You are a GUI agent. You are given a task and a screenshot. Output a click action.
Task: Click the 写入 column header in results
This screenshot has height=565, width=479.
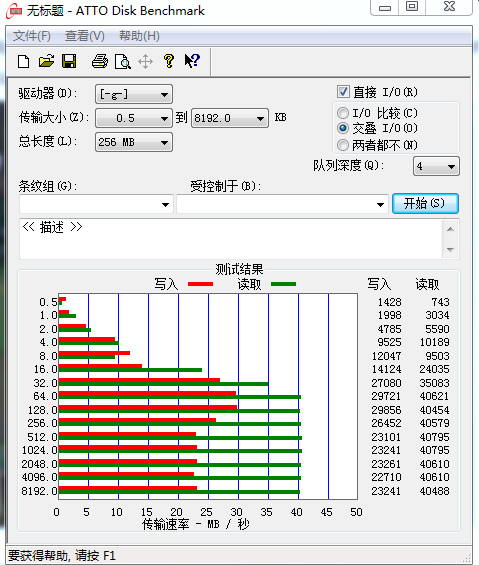(379, 284)
